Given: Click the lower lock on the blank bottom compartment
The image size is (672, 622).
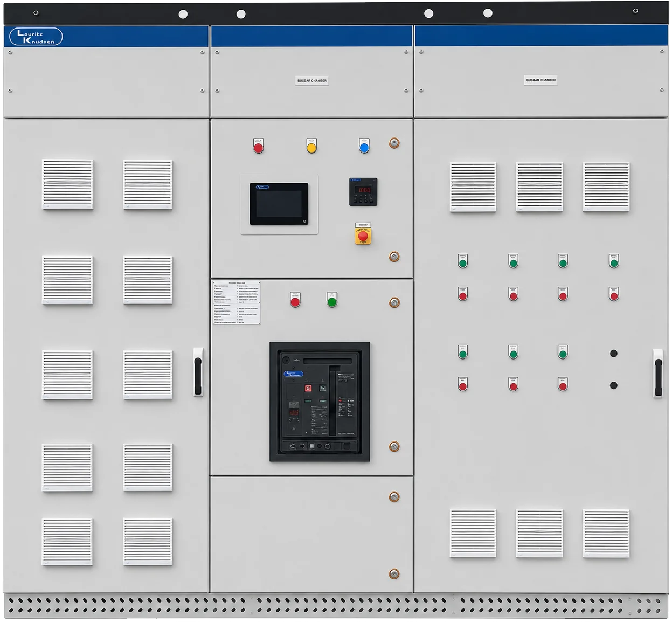Looking at the screenshot, I should click(x=394, y=574).
